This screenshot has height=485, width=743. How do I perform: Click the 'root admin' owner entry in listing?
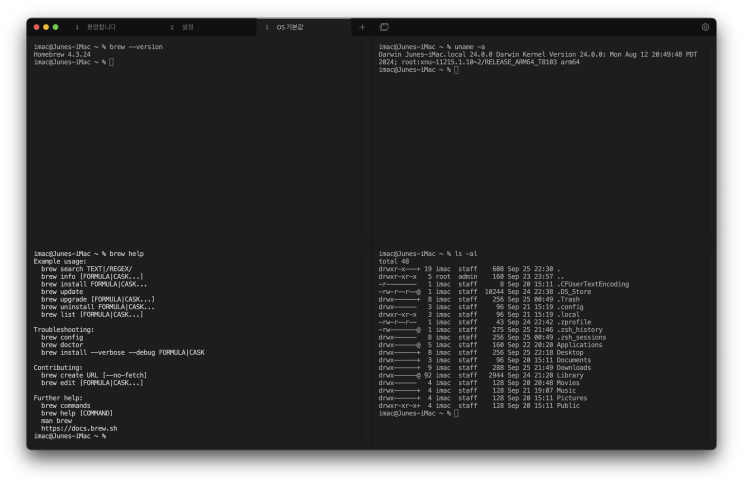[456, 276]
